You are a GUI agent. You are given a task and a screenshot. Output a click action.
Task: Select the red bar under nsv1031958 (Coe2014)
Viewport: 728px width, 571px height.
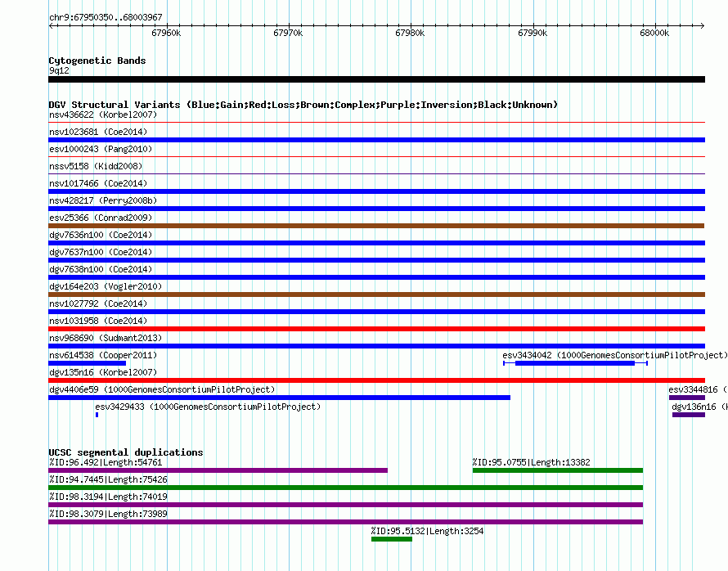pyautogui.click(x=376, y=329)
